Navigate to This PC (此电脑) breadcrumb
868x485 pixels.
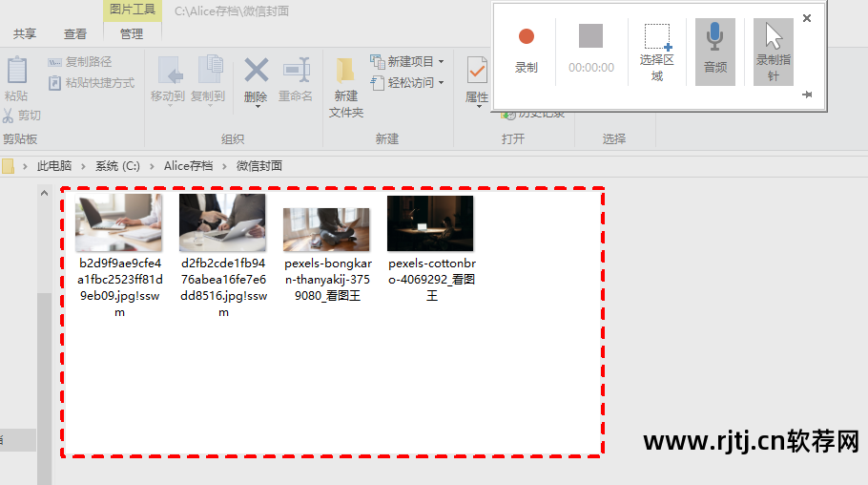click(x=54, y=166)
